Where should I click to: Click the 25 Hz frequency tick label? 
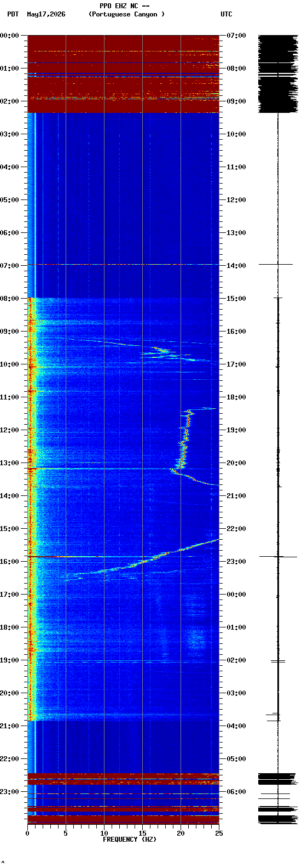point(219,833)
